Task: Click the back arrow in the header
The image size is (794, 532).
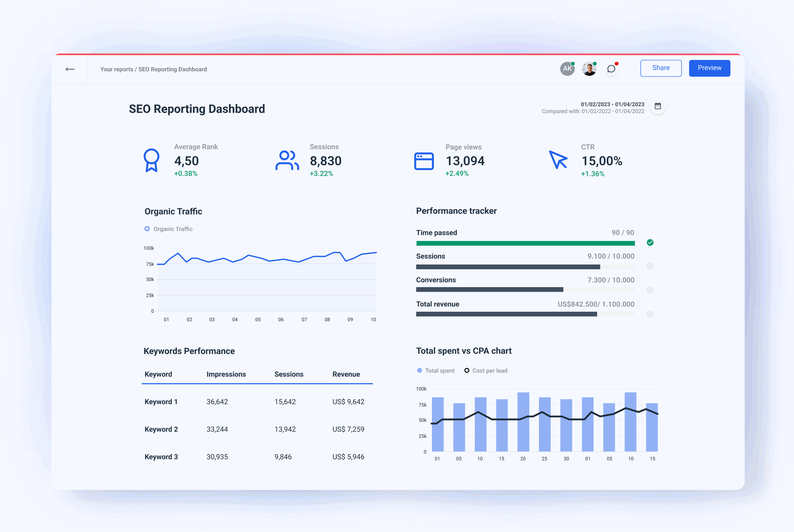Action: click(x=70, y=69)
